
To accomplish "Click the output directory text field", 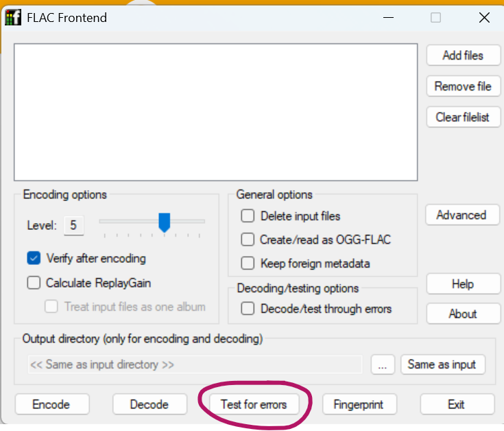I will pos(195,364).
